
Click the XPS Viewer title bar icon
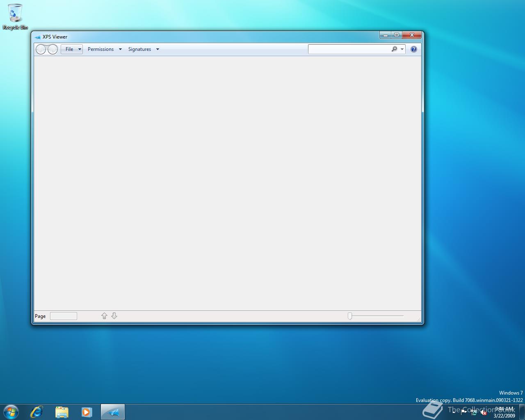point(38,37)
